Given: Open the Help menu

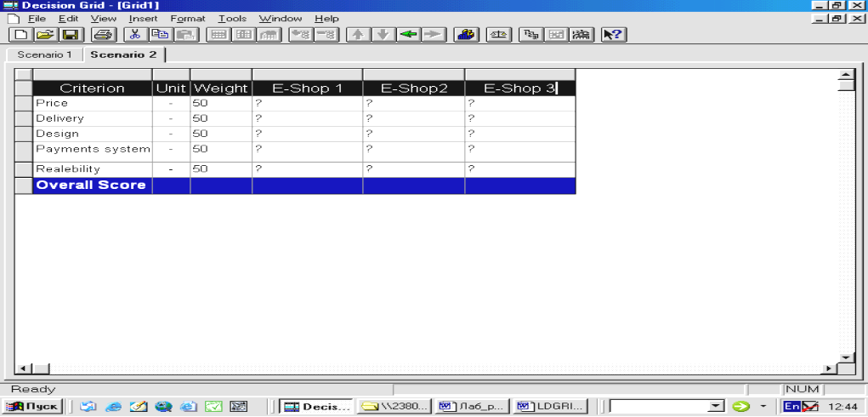Looking at the screenshot, I should click(326, 19).
